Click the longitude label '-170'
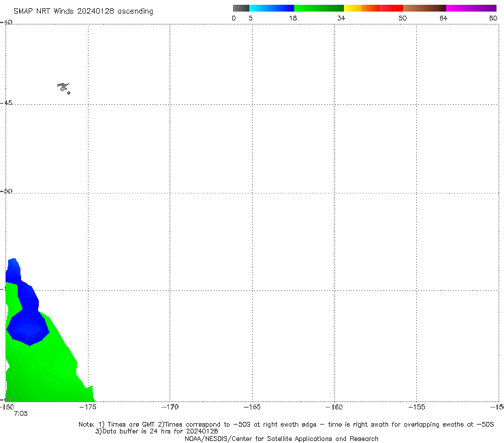Image resolution: width=504 pixels, height=443 pixels. (x=170, y=407)
